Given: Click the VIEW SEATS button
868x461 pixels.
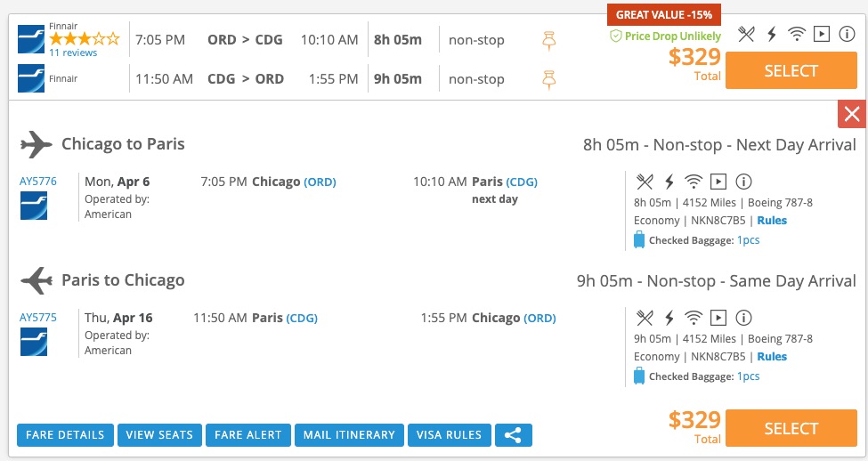Looking at the screenshot, I should point(159,435).
